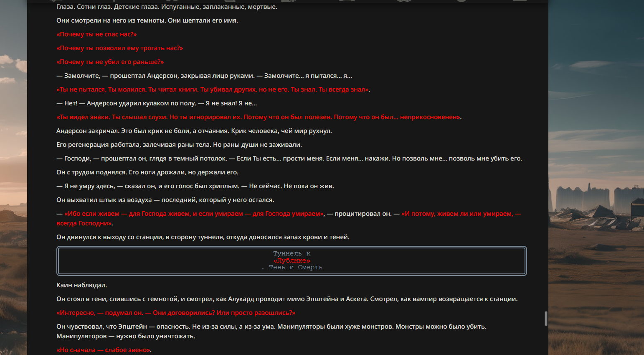Click the line starting «— Я не умру здесь»

[x=195, y=186]
